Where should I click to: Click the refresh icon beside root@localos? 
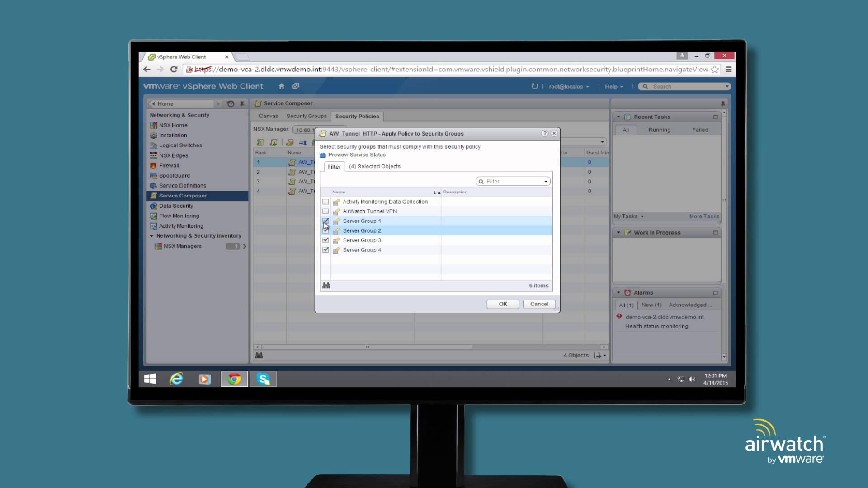(x=534, y=86)
